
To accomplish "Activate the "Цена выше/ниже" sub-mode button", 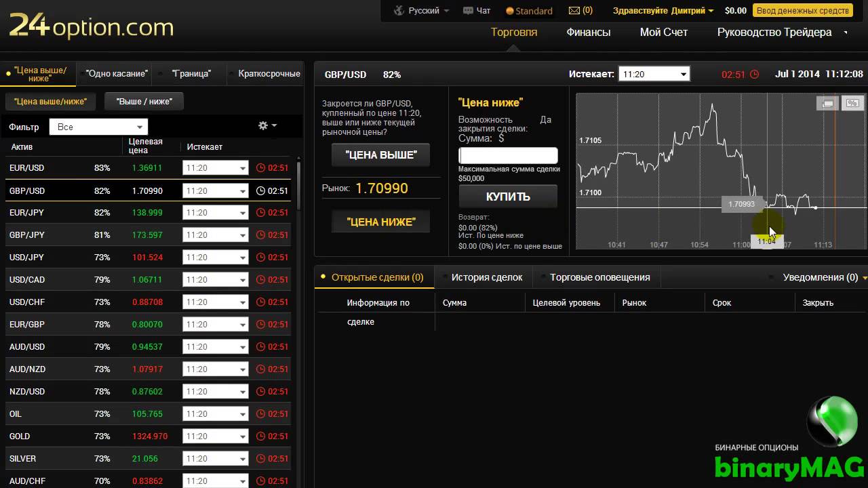I will click(x=51, y=102).
